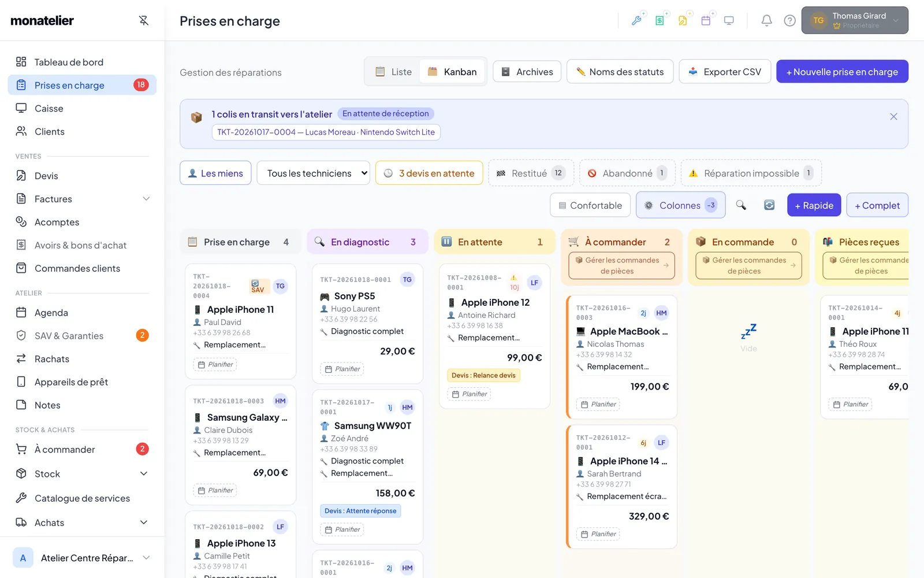This screenshot has height=578, width=924.
Task: Click the Rapide button
Action: 814,205
